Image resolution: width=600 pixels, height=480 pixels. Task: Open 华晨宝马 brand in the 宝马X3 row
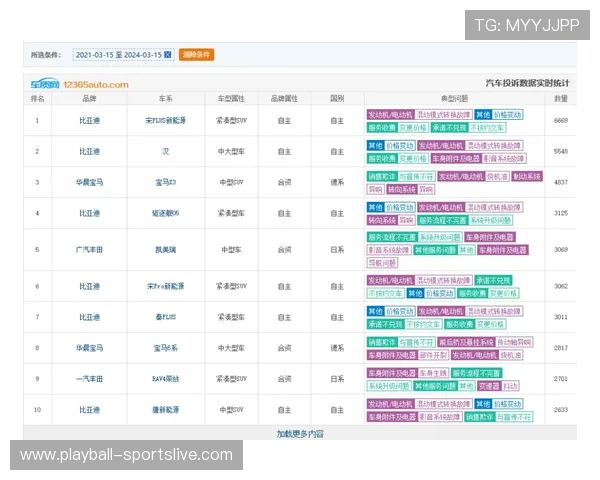tap(90, 182)
